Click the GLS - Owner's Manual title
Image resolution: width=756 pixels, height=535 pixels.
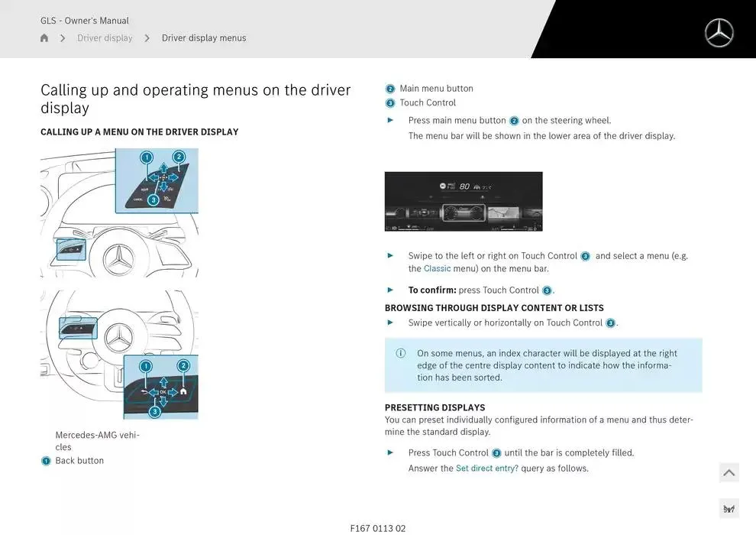85,21
